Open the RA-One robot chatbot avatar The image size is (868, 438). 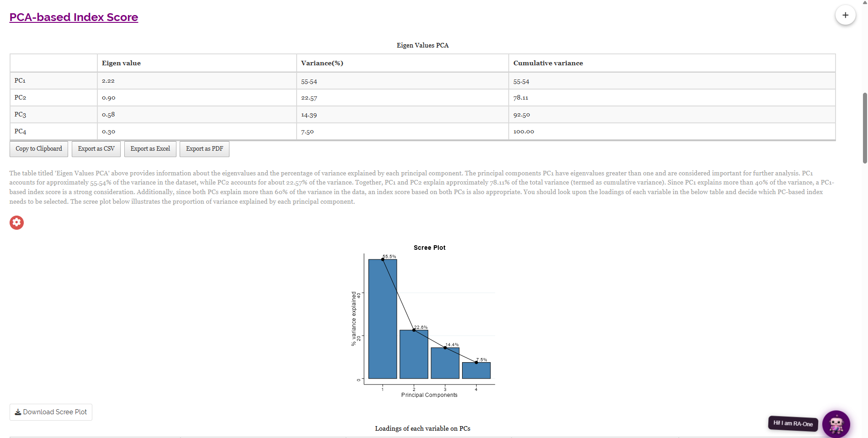[836, 424]
